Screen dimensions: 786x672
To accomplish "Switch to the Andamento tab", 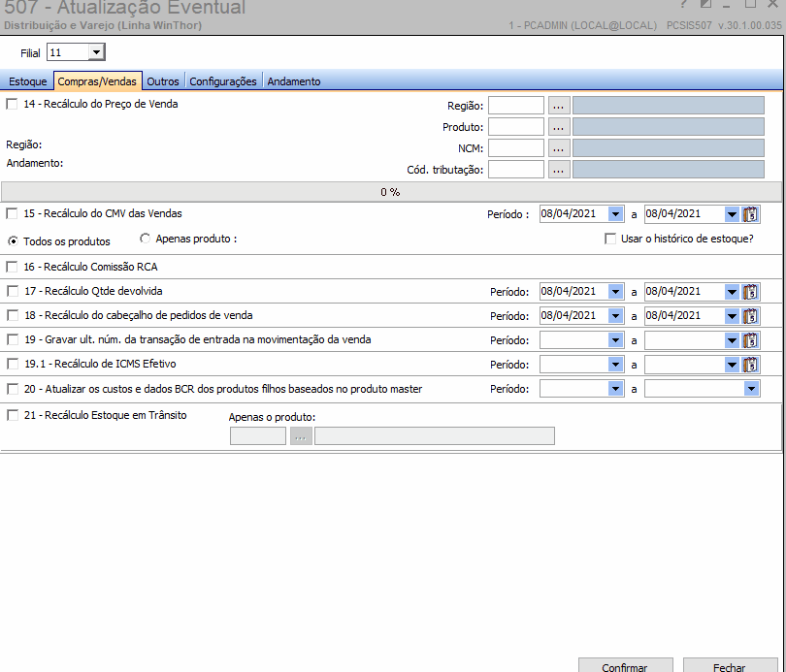I will click(294, 81).
